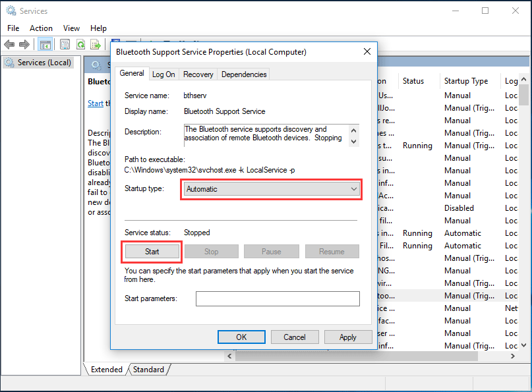Click the Disabled startup type cell
The image size is (532, 392).
pos(459,208)
